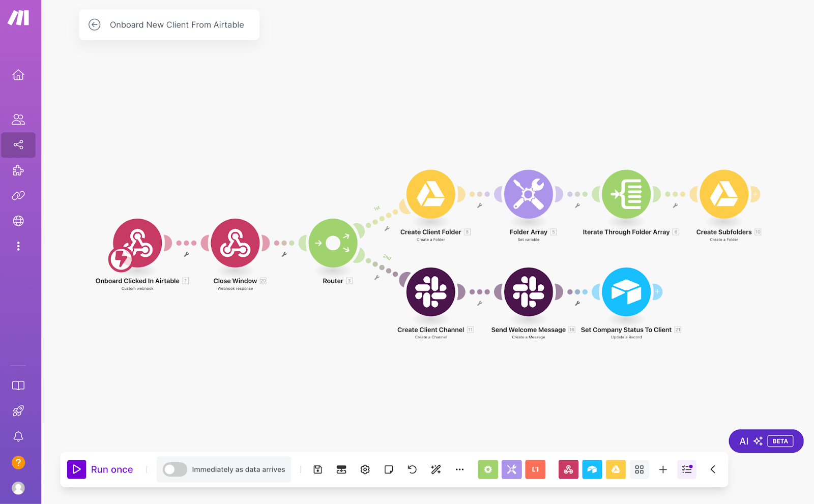Open the Make logo home link
This screenshot has height=504, width=814.
tap(18, 18)
